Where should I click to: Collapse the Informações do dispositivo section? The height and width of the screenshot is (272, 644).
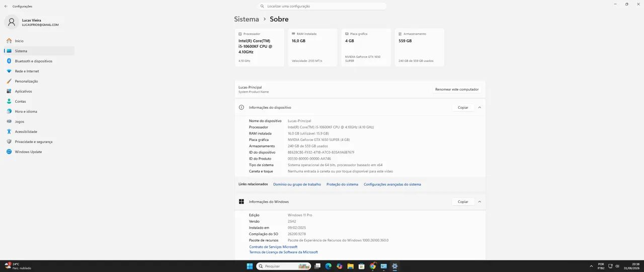(x=479, y=107)
